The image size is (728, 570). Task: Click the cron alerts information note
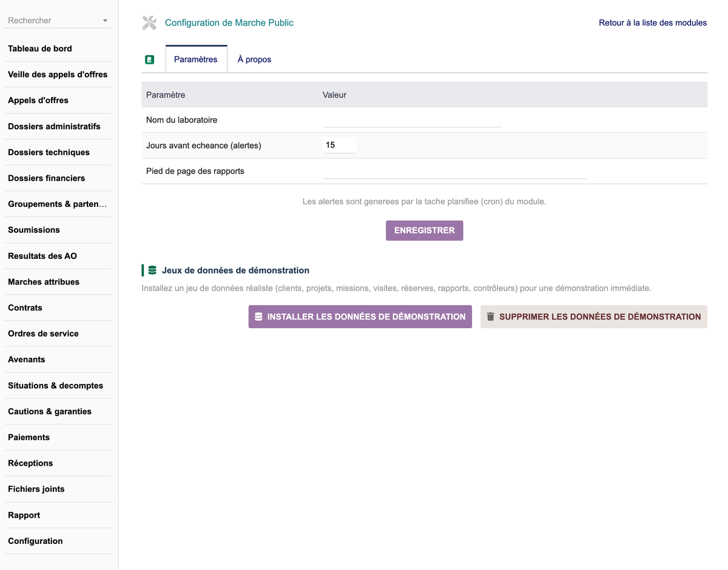(x=424, y=201)
